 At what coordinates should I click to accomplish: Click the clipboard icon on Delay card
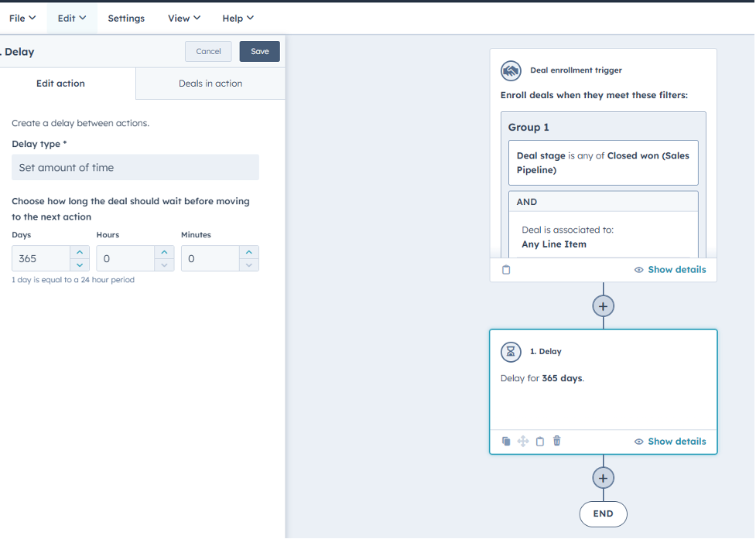click(x=540, y=442)
